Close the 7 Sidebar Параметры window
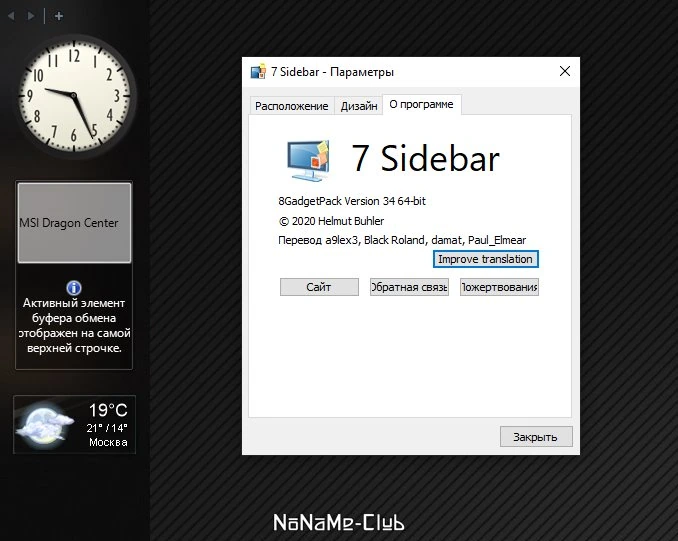Image resolution: width=678 pixels, height=541 pixels. [565, 71]
